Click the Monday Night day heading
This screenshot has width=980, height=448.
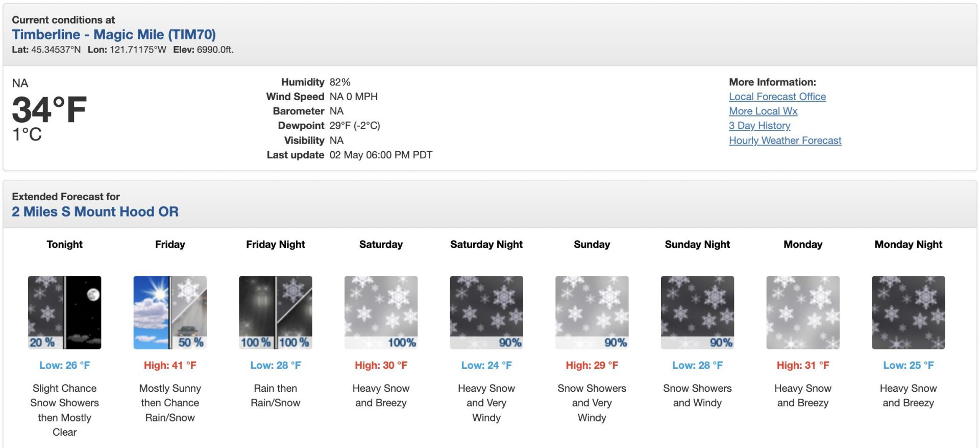909,244
